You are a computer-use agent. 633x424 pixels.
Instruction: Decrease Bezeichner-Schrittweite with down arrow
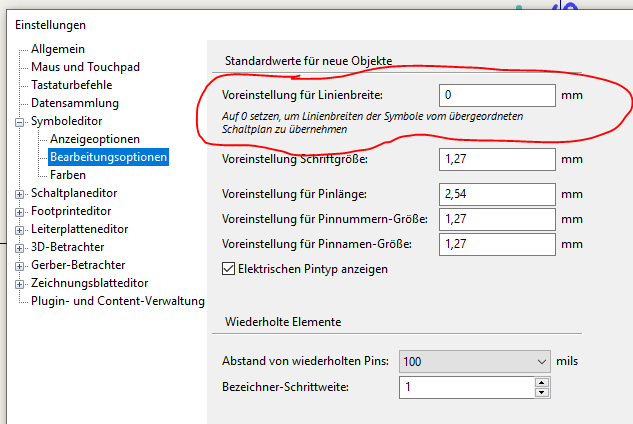542,393
